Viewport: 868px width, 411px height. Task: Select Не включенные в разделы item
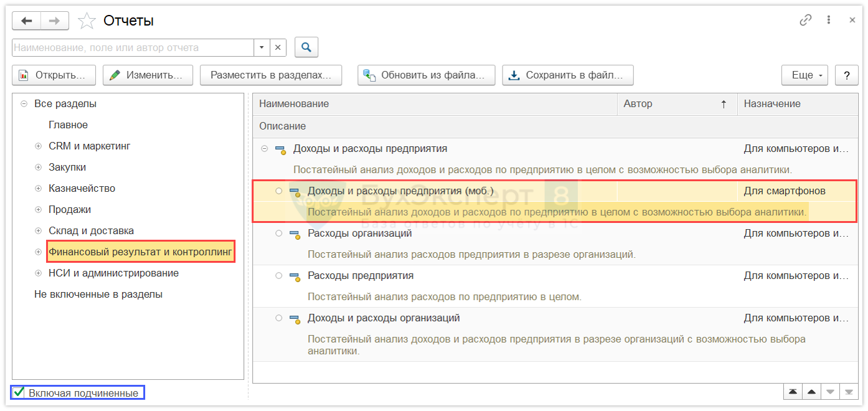click(x=98, y=295)
